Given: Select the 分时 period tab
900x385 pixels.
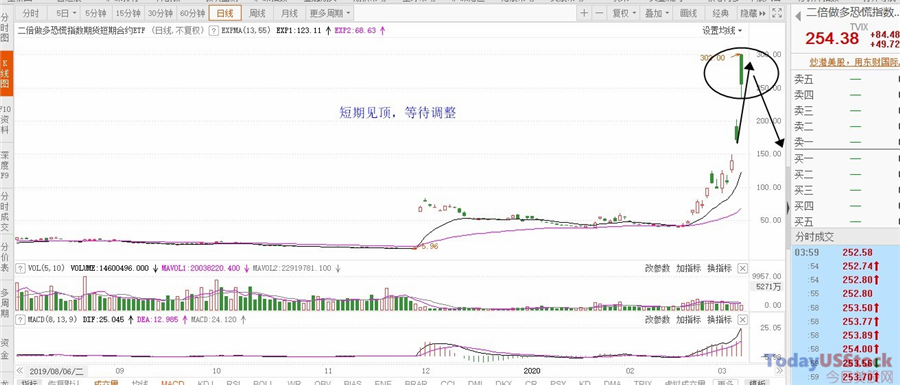Looking at the screenshot, I should 31,13.
